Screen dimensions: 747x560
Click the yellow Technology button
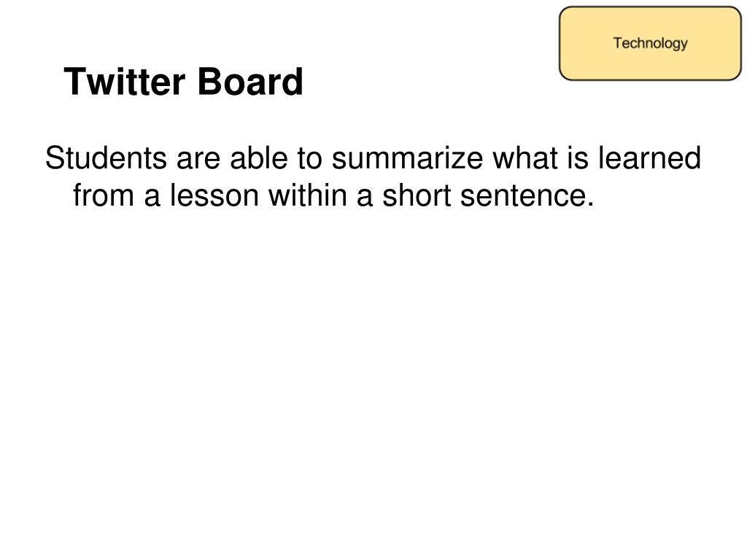click(650, 43)
